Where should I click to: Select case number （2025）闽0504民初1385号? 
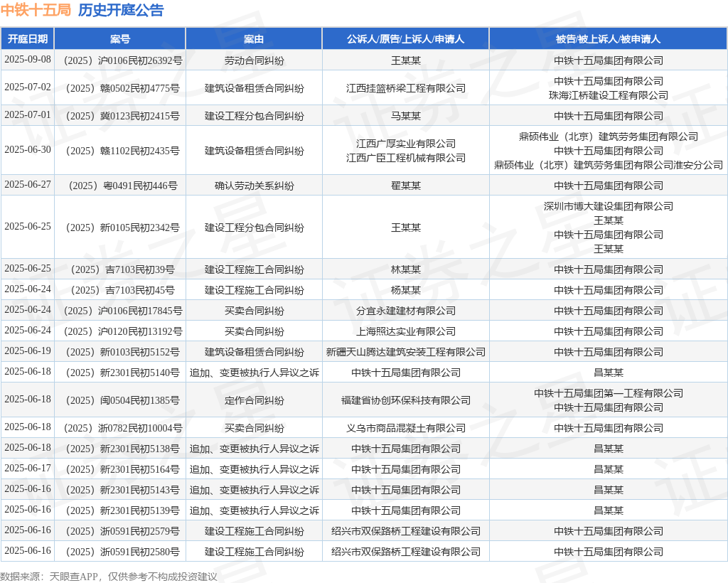point(122,400)
